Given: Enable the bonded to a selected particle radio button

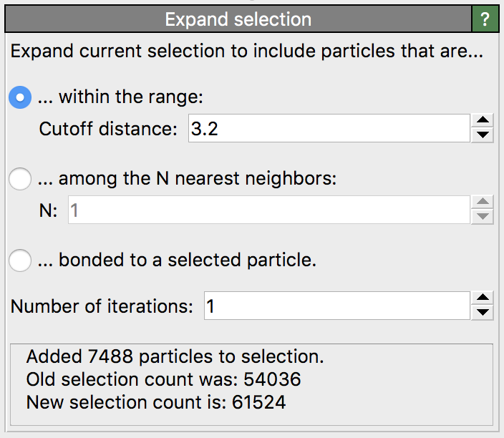Looking at the screenshot, I should click(20, 261).
